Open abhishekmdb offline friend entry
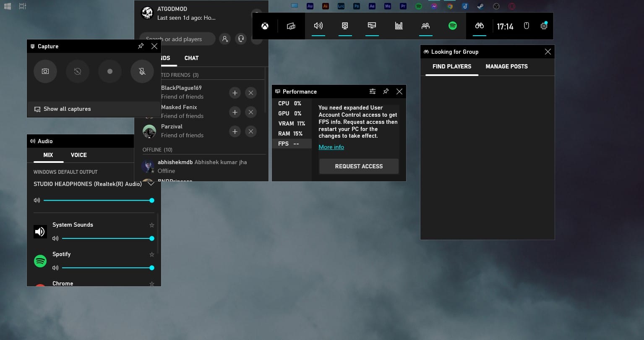Image resolution: width=644 pixels, height=340 pixels. [x=201, y=166]
